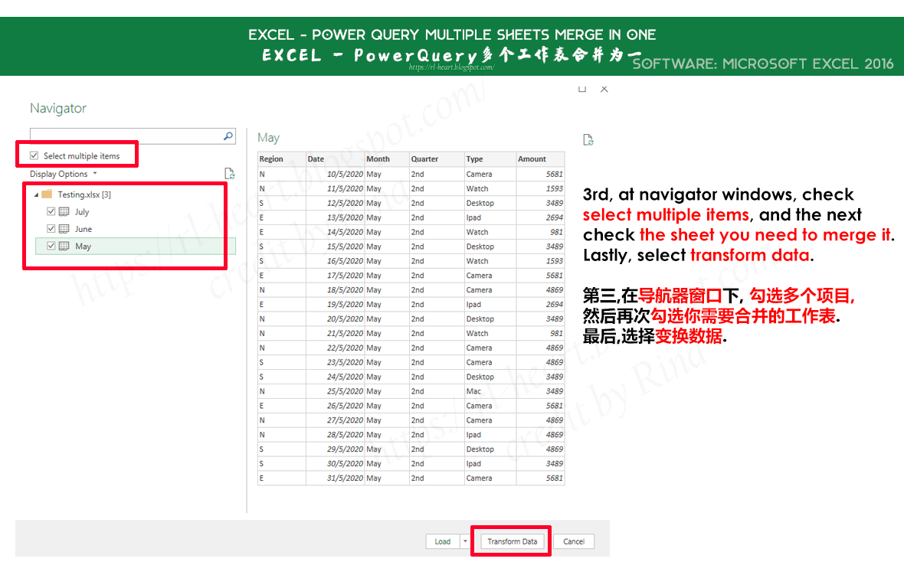This screenshot has width=904, height=588.
Task: Click the refresh icon beside Display Options
Action: point(229,173)
